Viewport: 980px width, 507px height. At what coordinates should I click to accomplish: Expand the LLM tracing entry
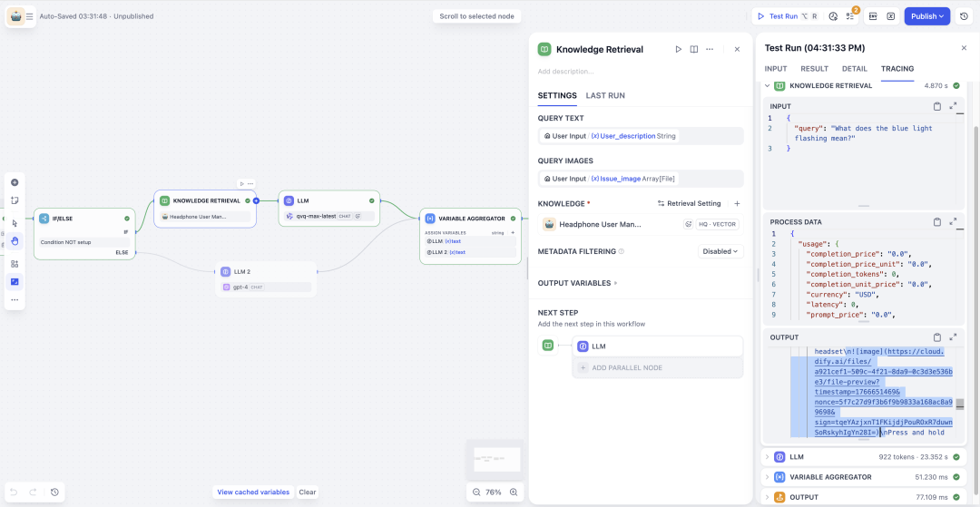(x=768, y=457)
